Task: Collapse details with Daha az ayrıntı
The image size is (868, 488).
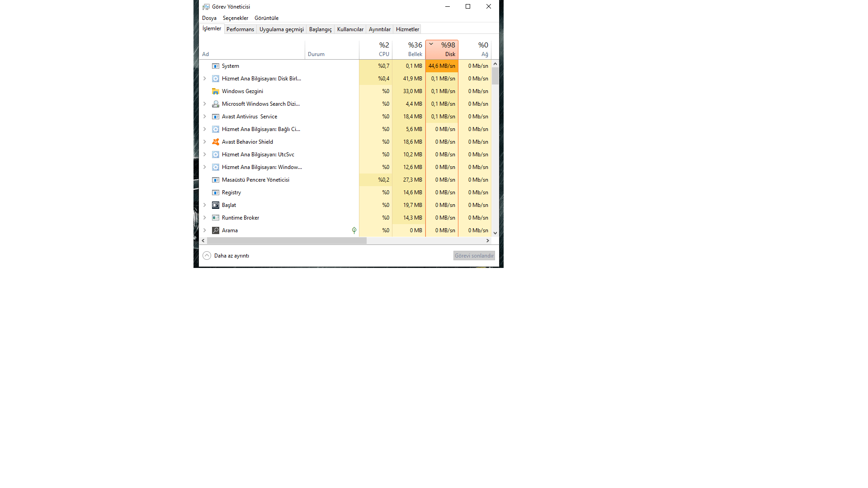Action: [x=226, y=256]
